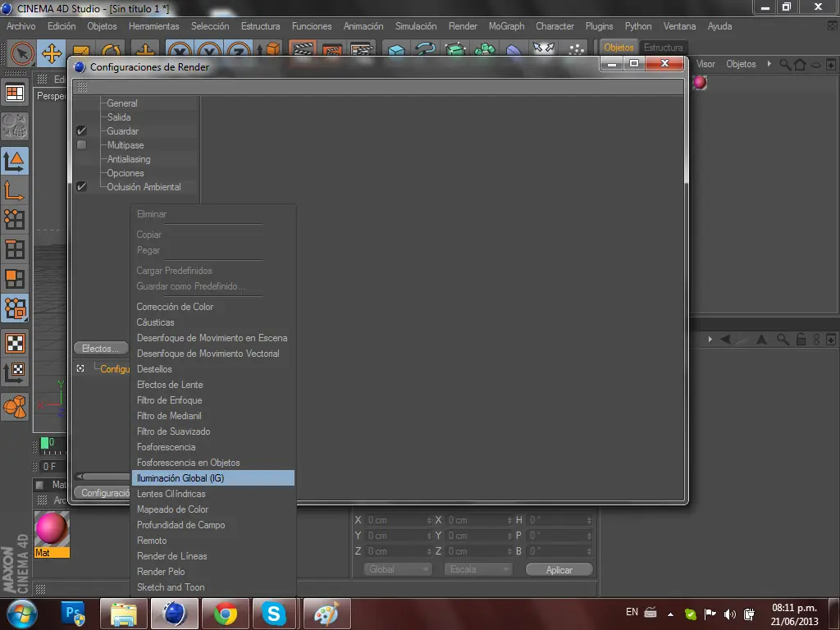Open Photoshop from the taskbar
The image size is (840, 630).
click(73, 614)
